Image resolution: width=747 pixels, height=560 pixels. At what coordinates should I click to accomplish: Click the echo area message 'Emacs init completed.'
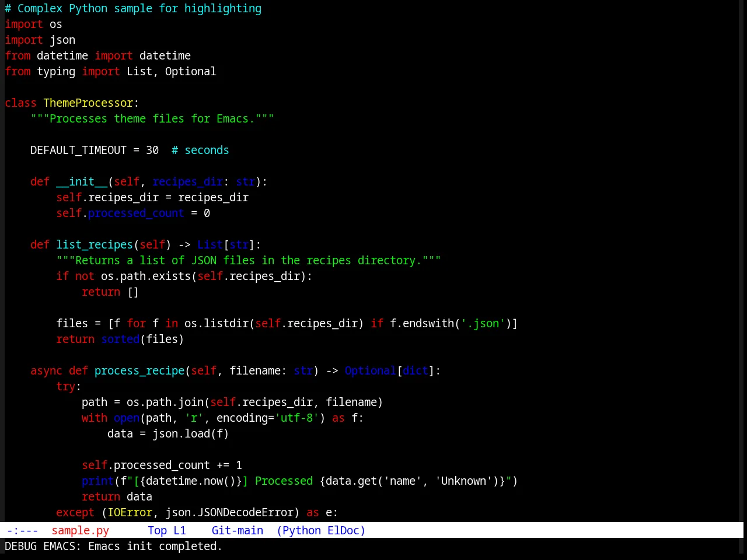click(x=155, y=547)
